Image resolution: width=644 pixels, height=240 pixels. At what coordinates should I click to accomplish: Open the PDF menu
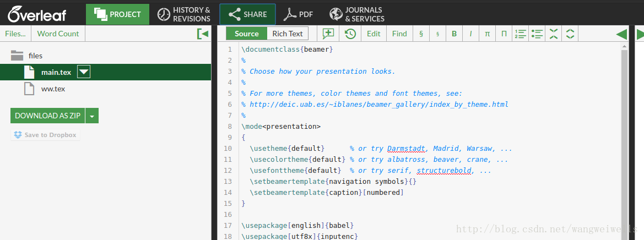pyautogui.click(x=299, y=14)
